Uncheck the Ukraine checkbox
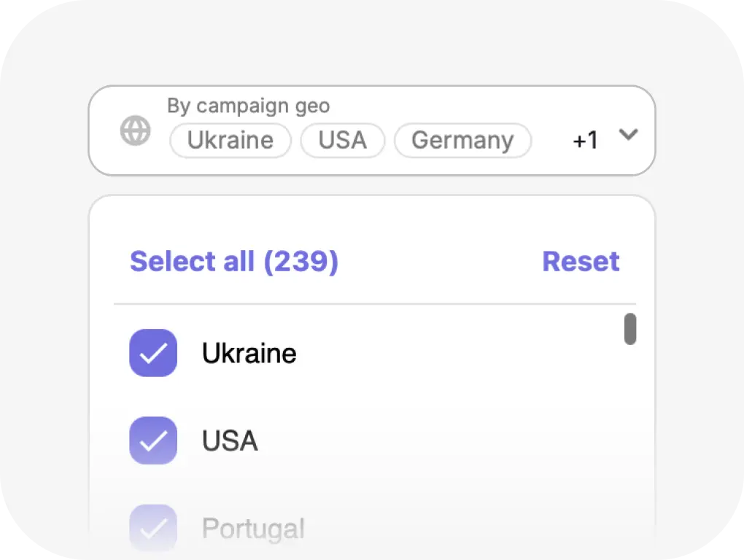 tap(153, 353)
